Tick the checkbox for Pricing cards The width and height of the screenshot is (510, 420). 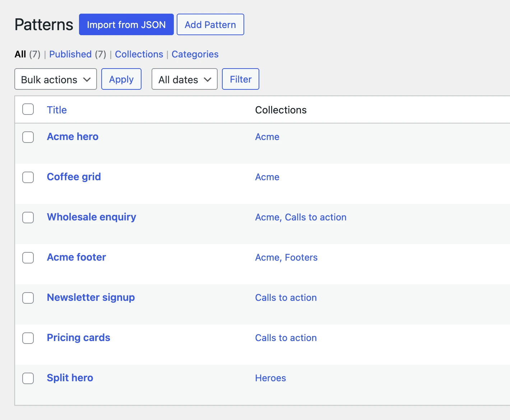click(28, 338)
